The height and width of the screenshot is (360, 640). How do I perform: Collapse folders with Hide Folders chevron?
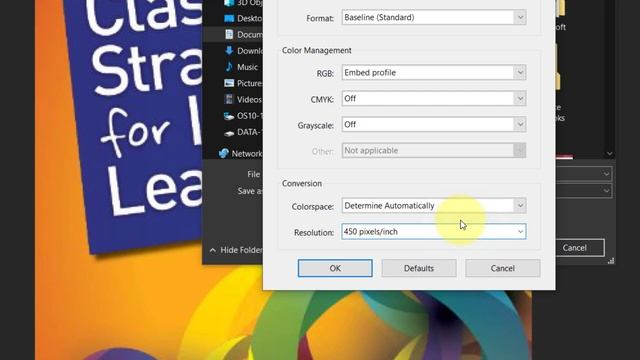pyautogui.click(x=213, y=250)
